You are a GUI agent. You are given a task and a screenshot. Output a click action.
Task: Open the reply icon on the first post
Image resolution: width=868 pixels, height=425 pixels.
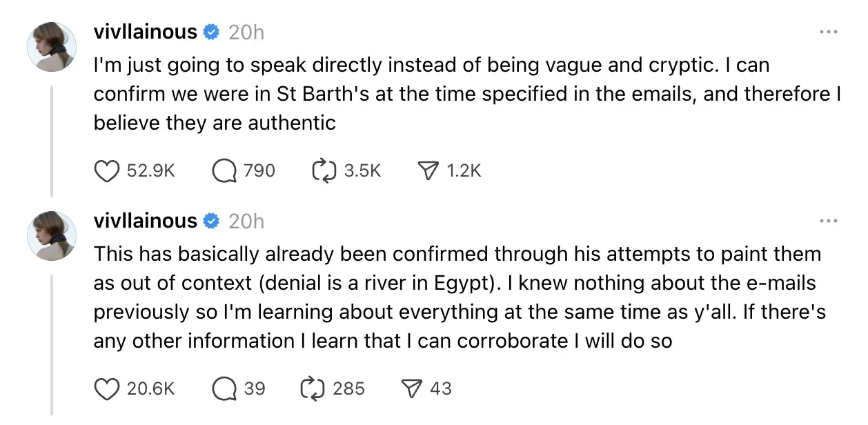point(224,170)
